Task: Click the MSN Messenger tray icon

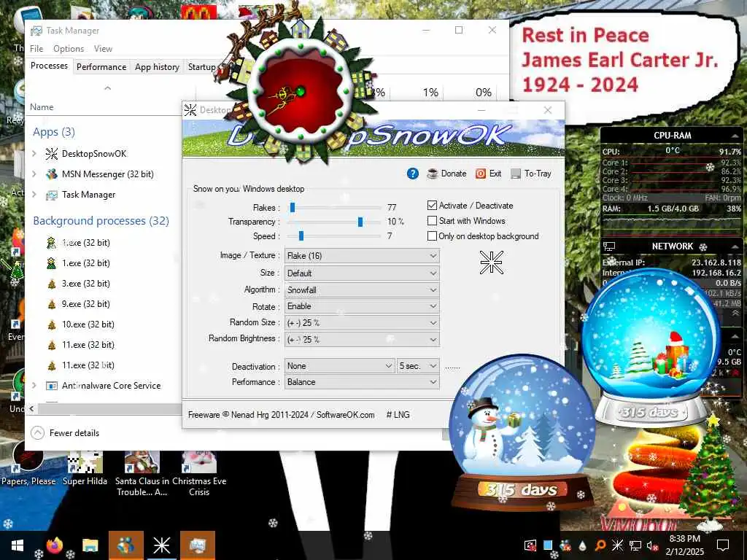Action: (565, 545)
